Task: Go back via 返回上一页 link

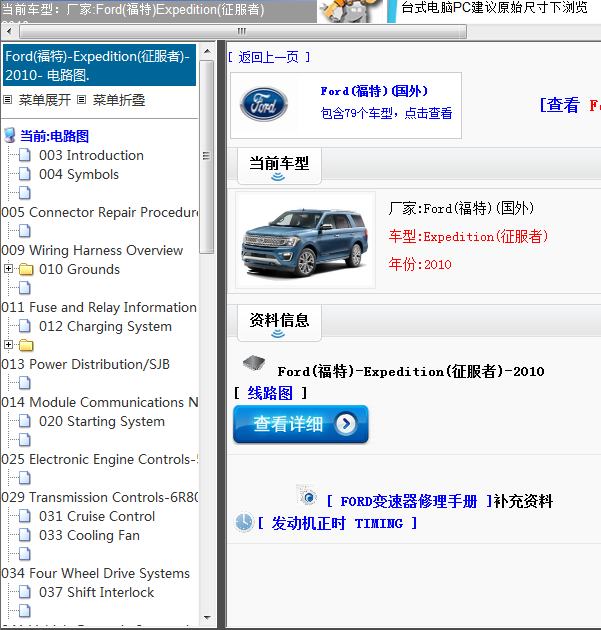Action: click(269, 57)
